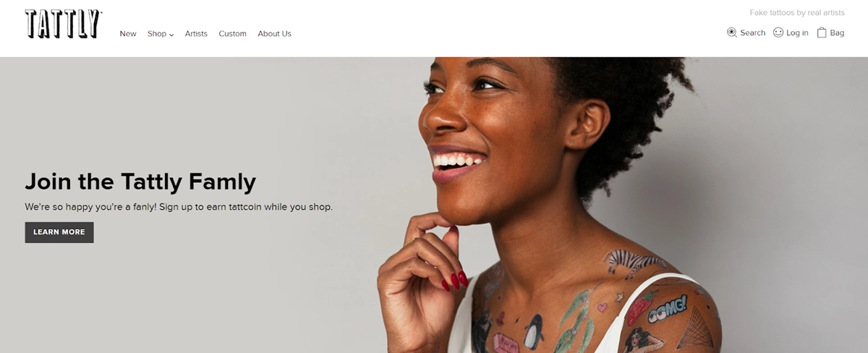868x353 pixels.
Task: Expand the Shop menu chevron arrow
Action: 171,35
